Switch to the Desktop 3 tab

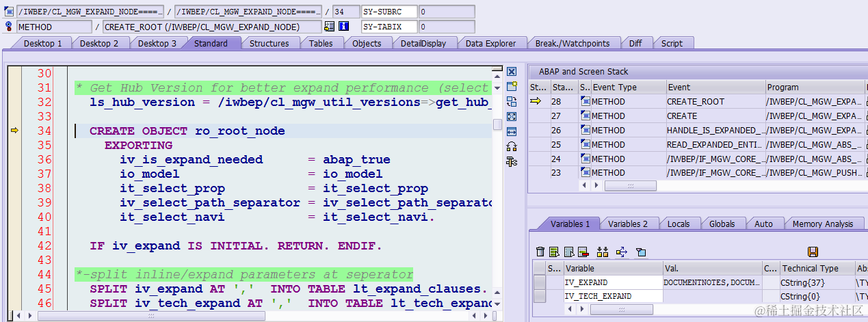tap(157, 43)
